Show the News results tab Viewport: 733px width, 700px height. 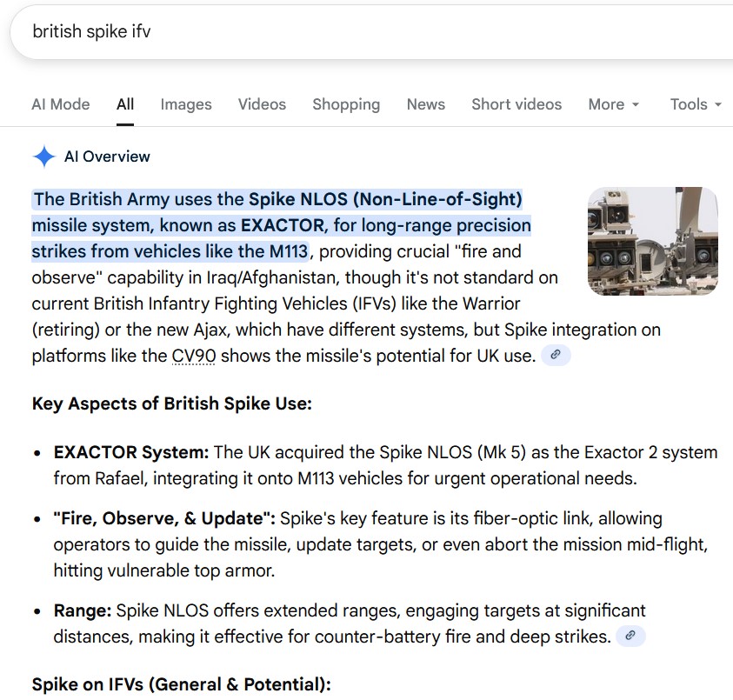[425, 104]
